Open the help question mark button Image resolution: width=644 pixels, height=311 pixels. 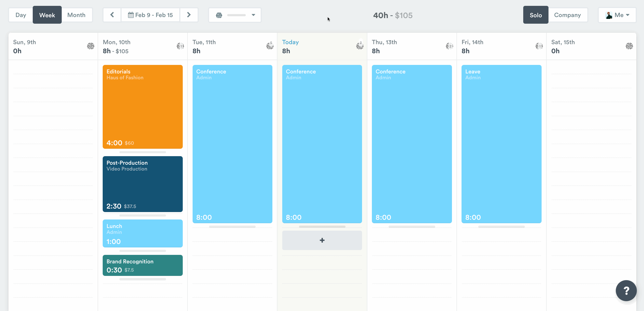[x=626, y=290]
